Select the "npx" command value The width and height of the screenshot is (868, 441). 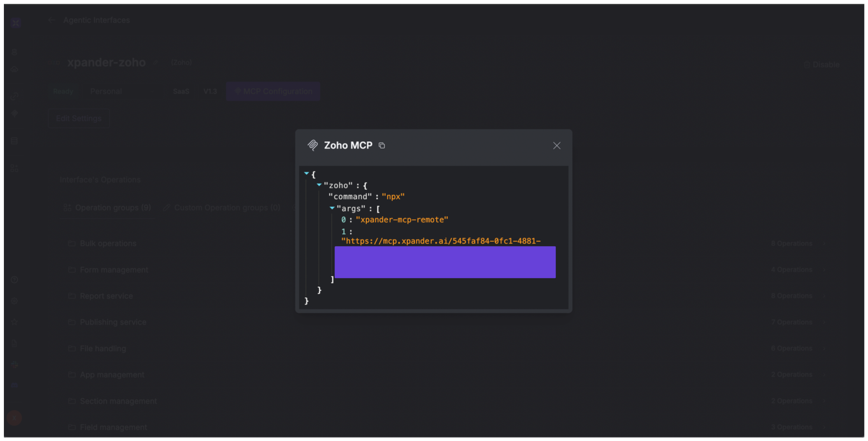pyautogui.click(x=393, y=196)
